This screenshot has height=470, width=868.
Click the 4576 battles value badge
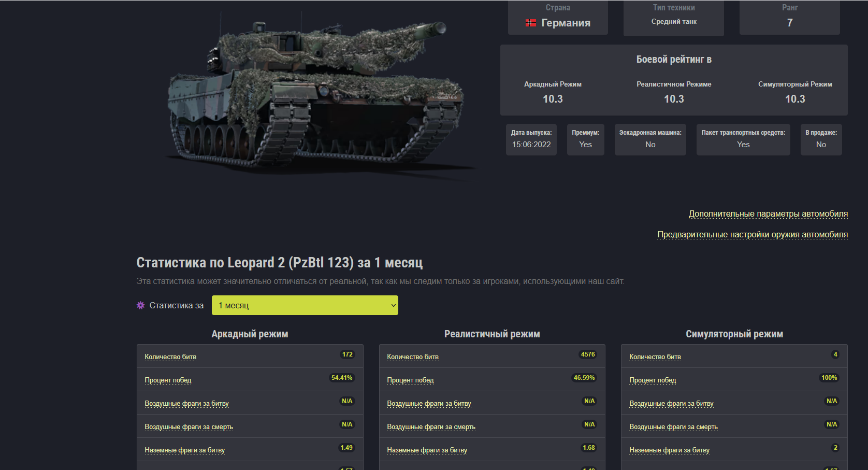pyautogui.click(x=588, y=354)
